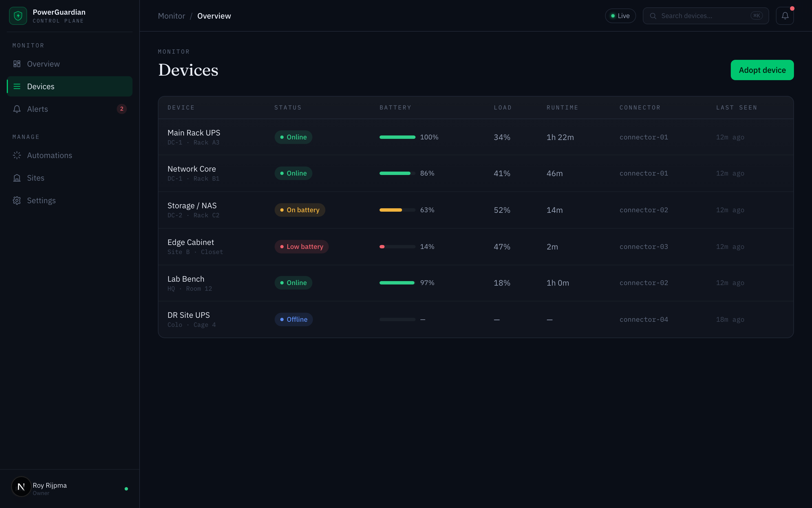Click the Overview breadcrumb

click(214, 16)
